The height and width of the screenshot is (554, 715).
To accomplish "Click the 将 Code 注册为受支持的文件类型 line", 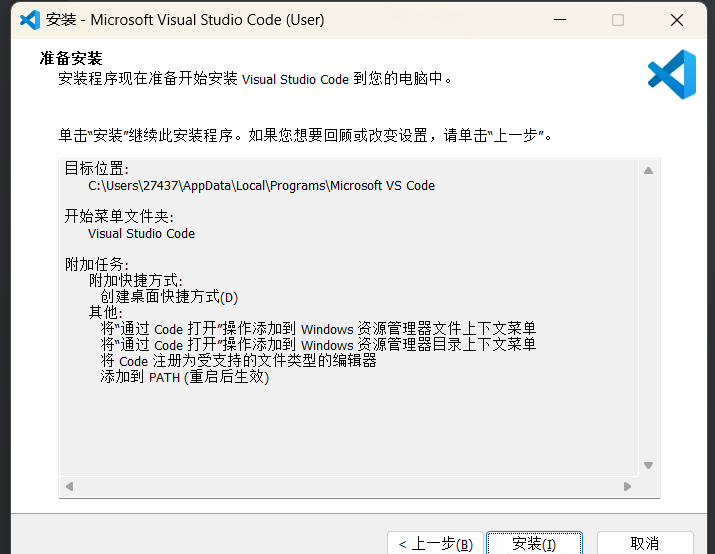I will pos(238,361).
